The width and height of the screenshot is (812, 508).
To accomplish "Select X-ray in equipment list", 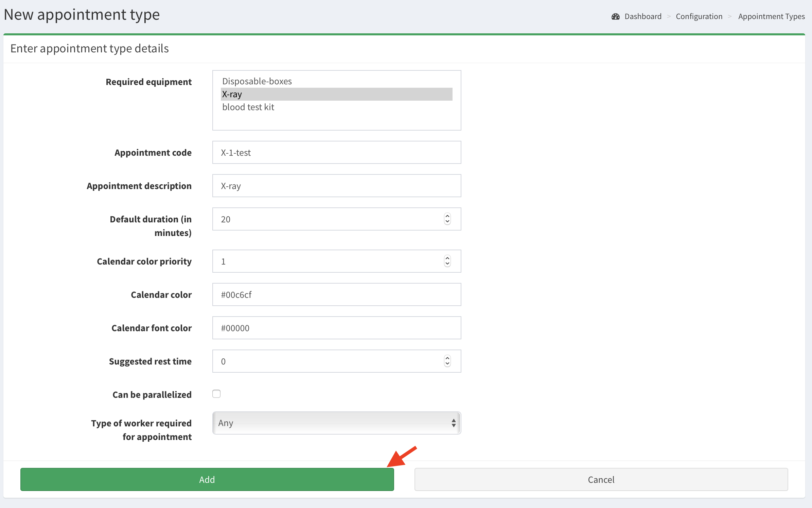I will (x=232, y=94).
